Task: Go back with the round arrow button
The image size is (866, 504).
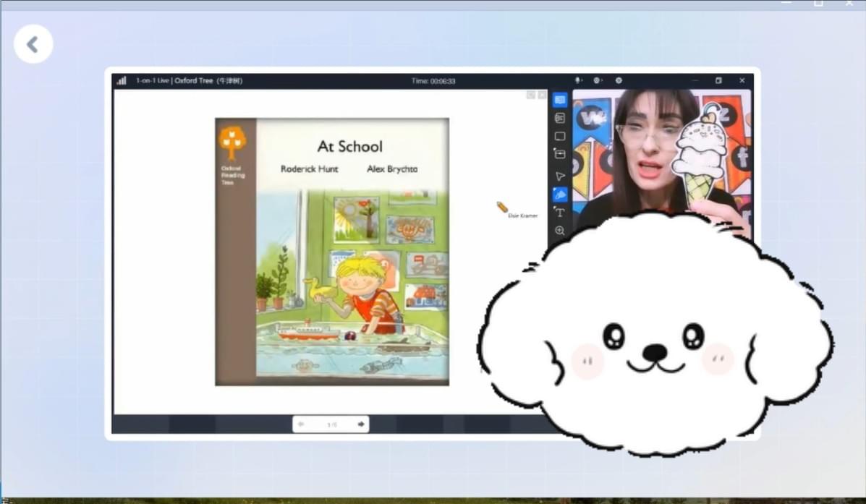Action: [33, 44]
